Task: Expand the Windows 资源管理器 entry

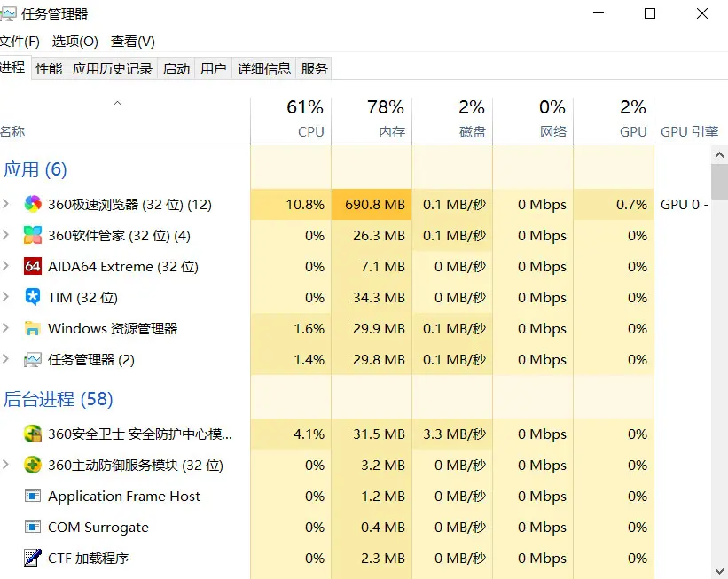Action: (5, 328)
